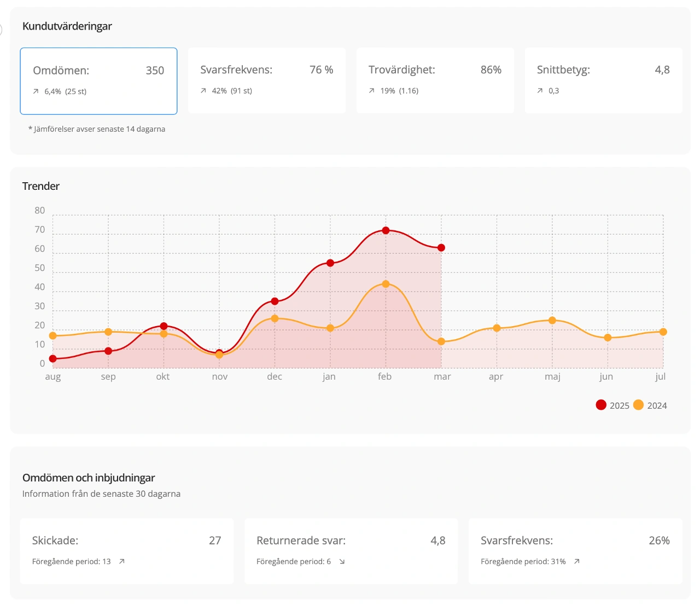The image size is (700, 604).
Task: Click the Returnerade svar card
Action: 351,550
